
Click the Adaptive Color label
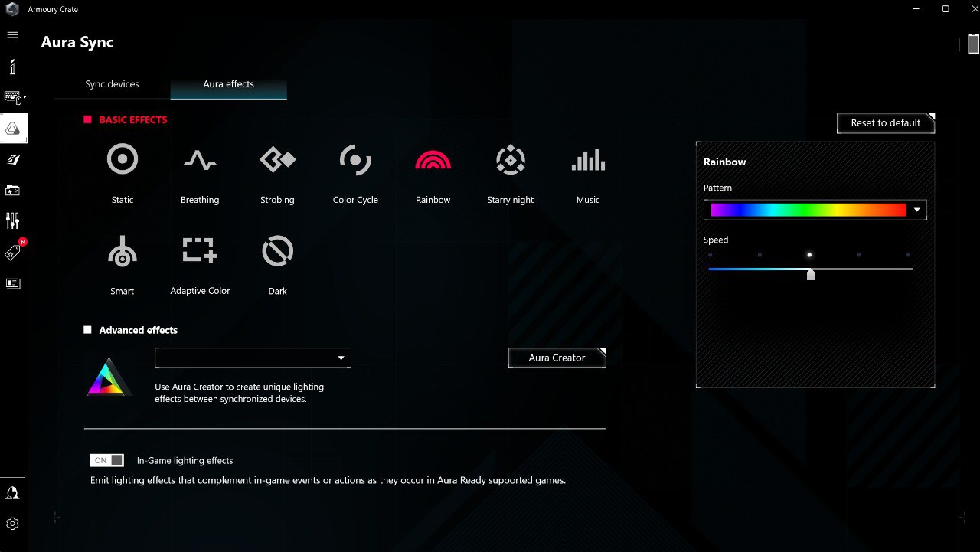[200, 291]
